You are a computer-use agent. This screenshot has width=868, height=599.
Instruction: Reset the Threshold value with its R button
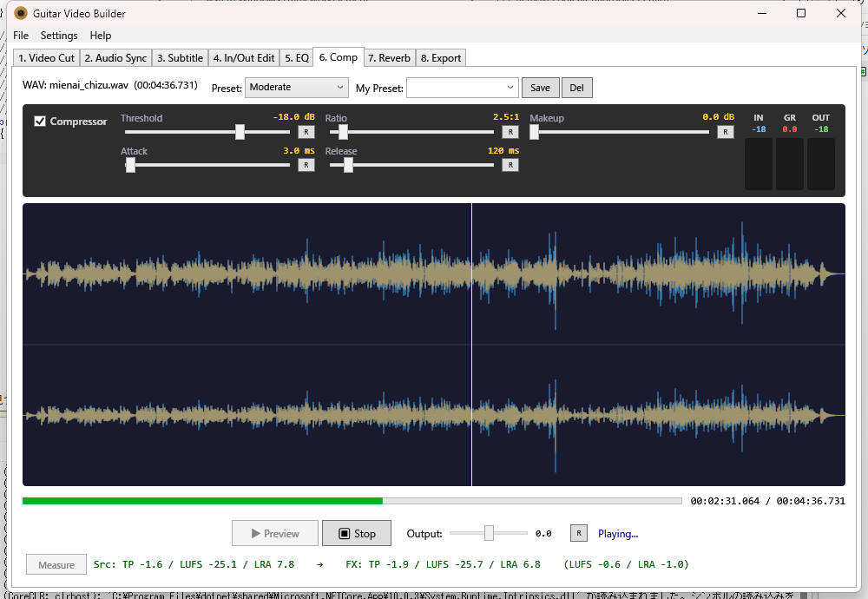[x=306, y=132]
